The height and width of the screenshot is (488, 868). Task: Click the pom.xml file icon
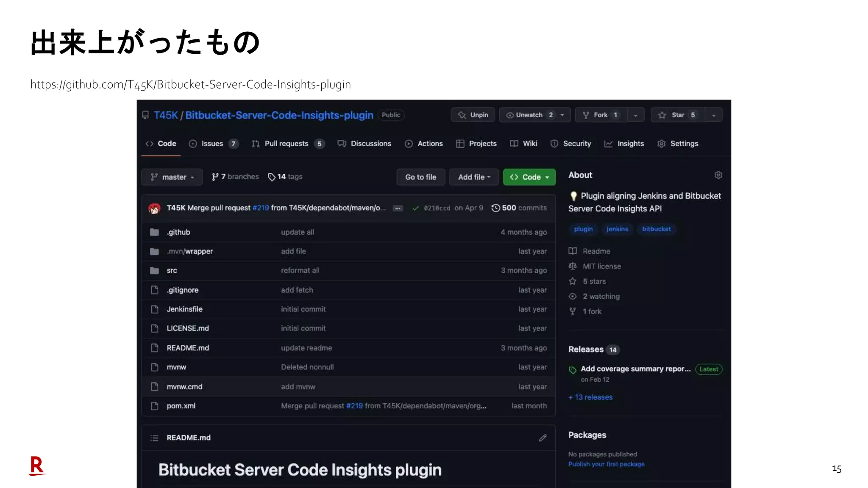pos(155,406)
